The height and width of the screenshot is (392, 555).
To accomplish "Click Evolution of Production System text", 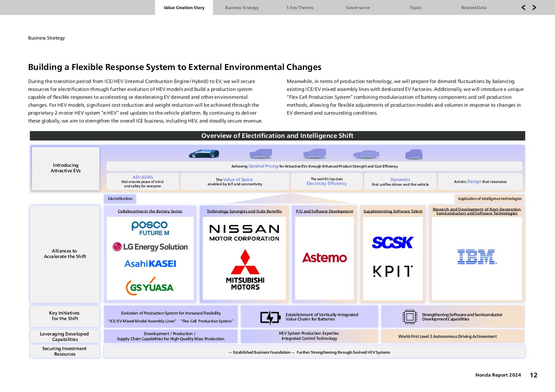I will [x=171, y=313].
